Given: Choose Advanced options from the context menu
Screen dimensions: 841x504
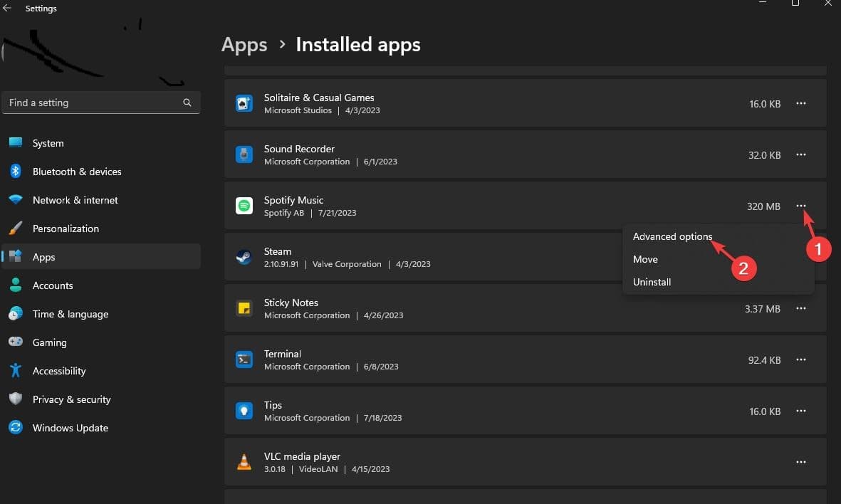Looking at the screenshot, I should pyautogui.click(x=672, y=236).
